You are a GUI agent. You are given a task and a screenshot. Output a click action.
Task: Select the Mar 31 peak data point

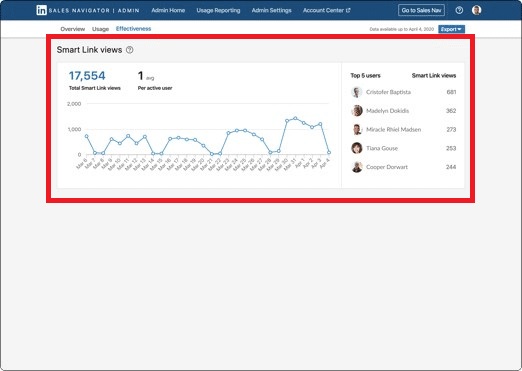[x=295, y=118]
